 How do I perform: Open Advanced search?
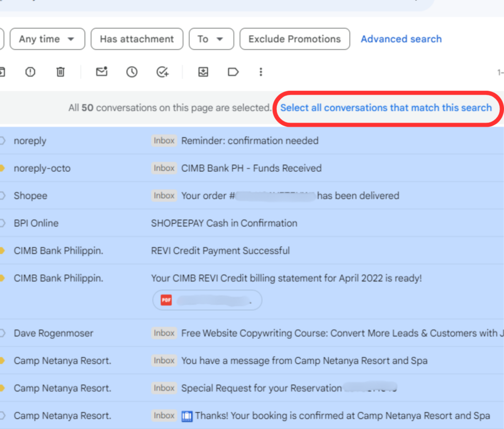pos(401,39)
